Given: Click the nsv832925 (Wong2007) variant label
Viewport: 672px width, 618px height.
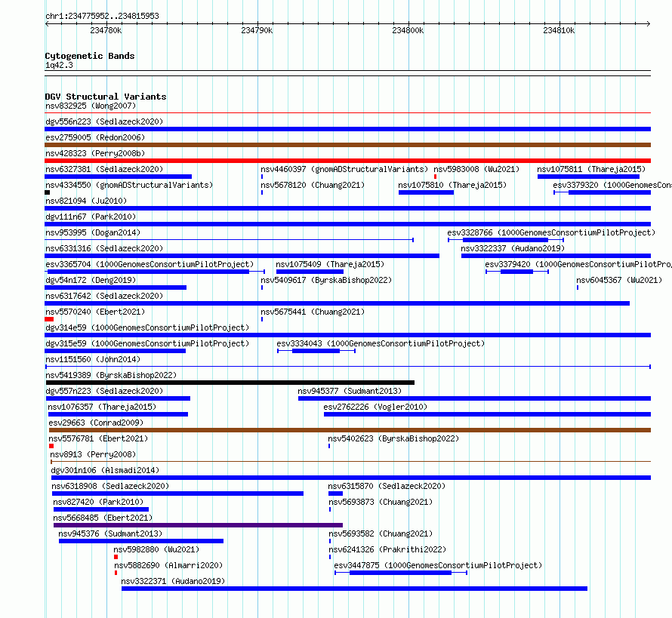Looking at the screenshot, I should pyautogui.click(x=91, y=106).
